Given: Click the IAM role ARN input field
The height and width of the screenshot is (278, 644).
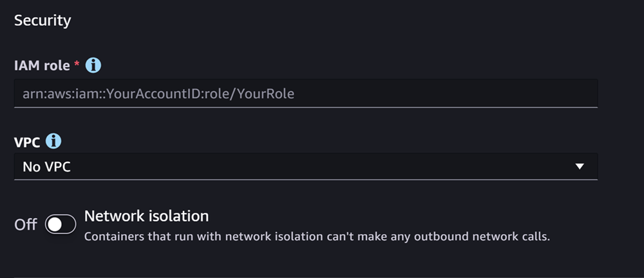Looking at the screenshot, I should tap(305, 94).
